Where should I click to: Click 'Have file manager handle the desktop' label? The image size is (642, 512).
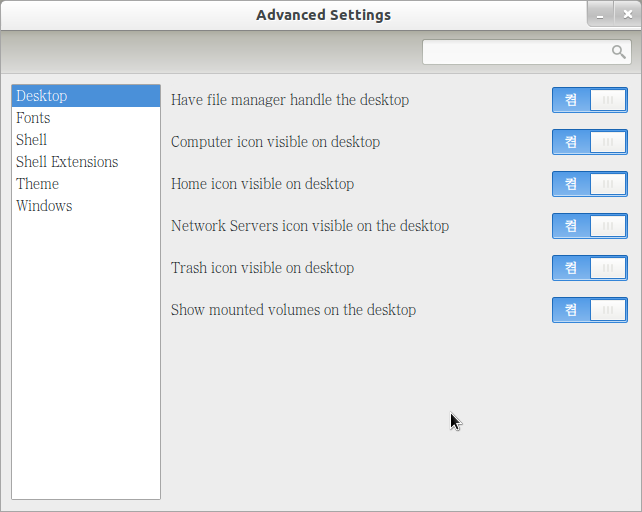click(290, 100)
